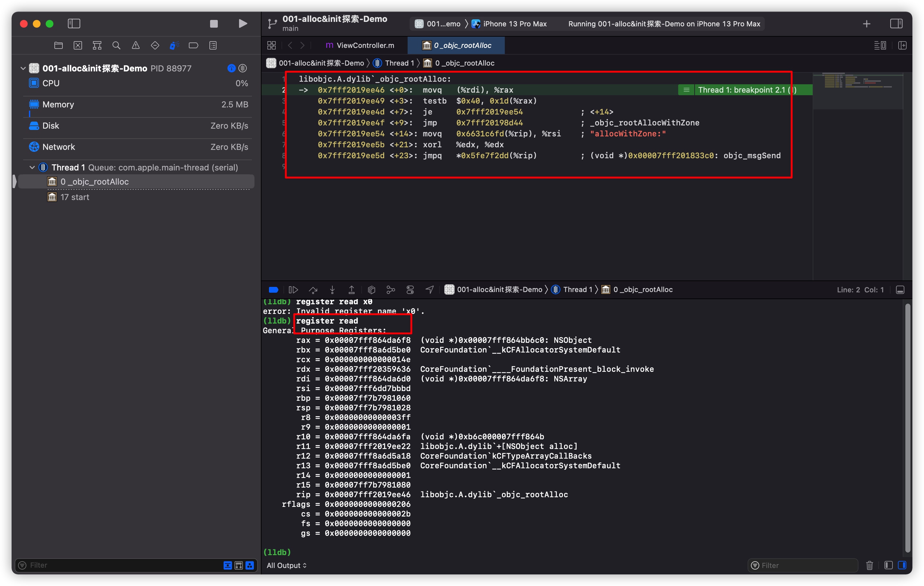Open the All Output dropdown
The image size is (924, 586).
point(287,565)
